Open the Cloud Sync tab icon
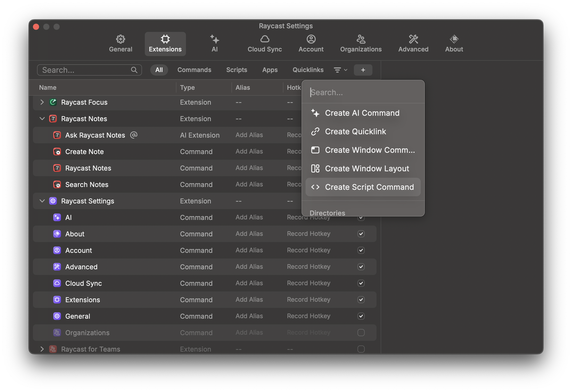The image size is (572, 392). coord(265,39)
